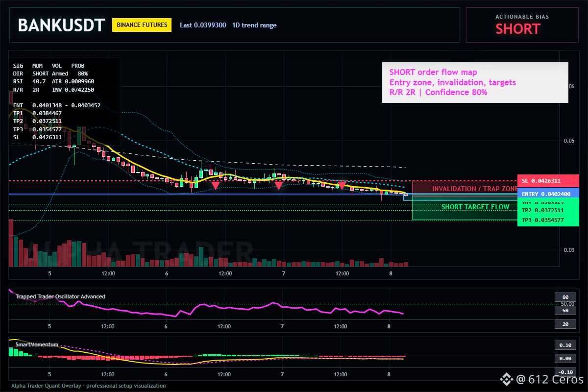Click the ENT 0.0401348 - 0.0403452 row

57,105
